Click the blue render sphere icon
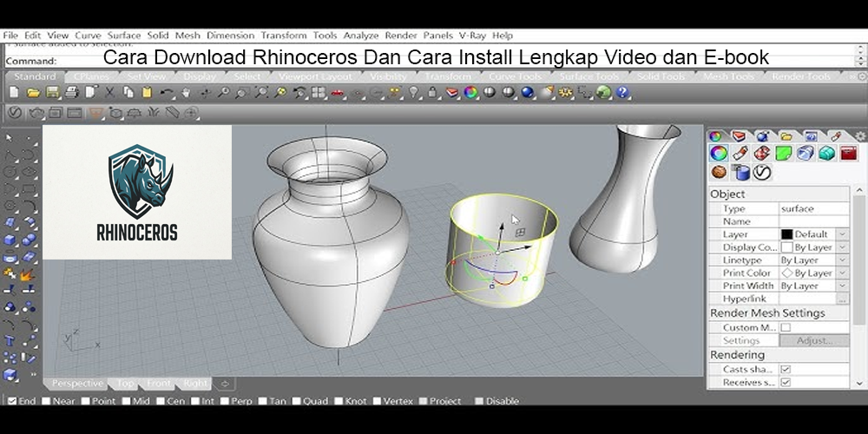The width and height of the screenshot is (868, 434). [x=527, y=93]
